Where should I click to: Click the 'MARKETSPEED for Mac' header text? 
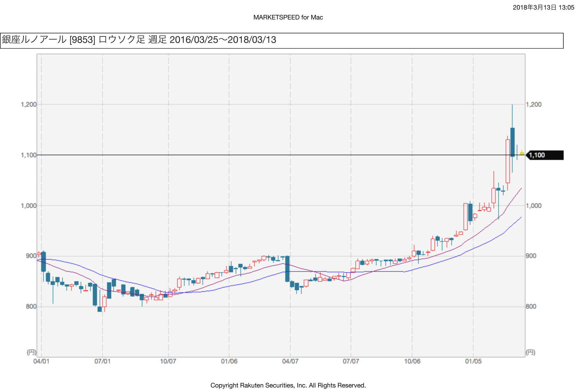tap(288, 17)
